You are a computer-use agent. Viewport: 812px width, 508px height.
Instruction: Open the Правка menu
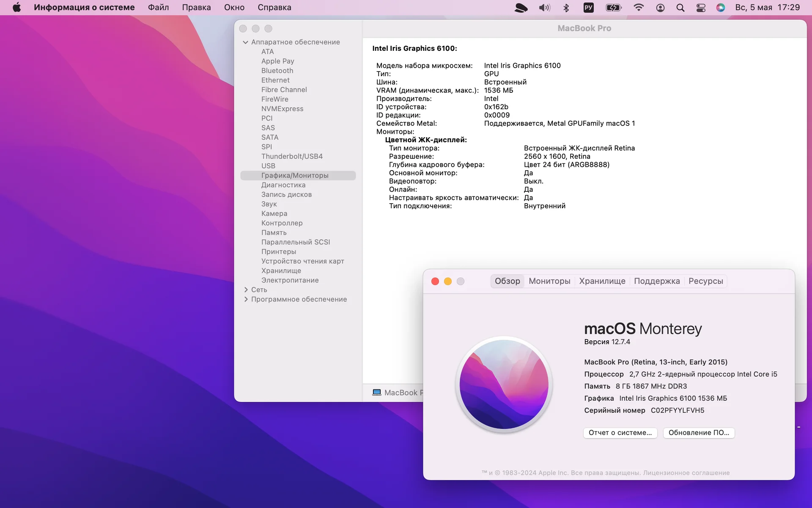[196, 7]
